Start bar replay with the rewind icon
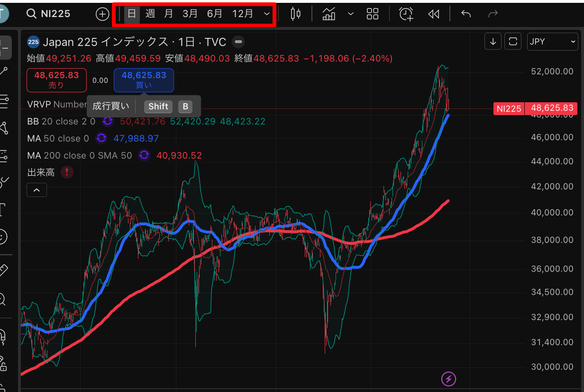 pos(433,14)
